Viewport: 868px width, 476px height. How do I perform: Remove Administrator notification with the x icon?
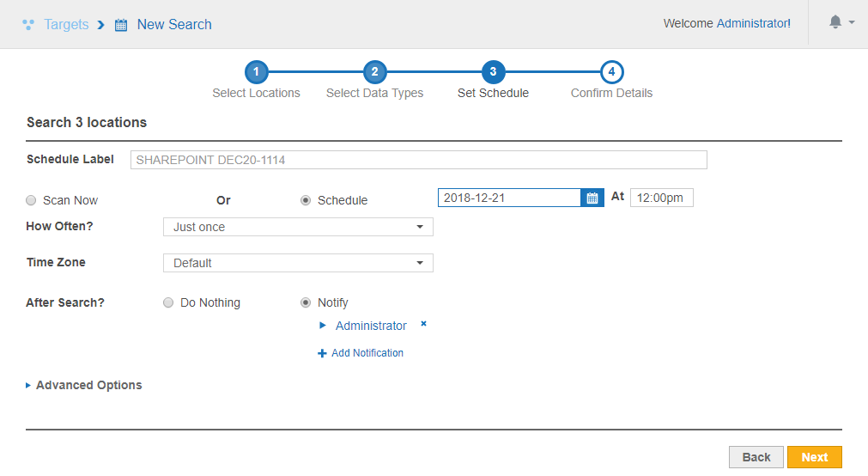(423, 325)
